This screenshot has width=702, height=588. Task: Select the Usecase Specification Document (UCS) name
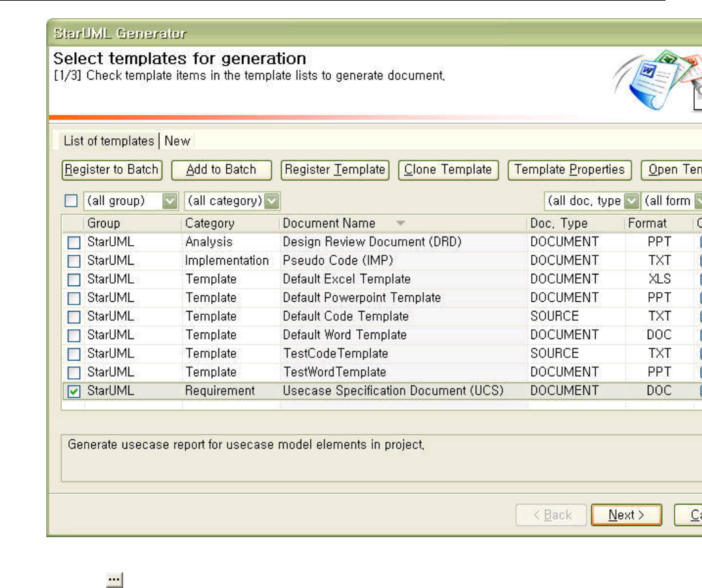(393, 390)
